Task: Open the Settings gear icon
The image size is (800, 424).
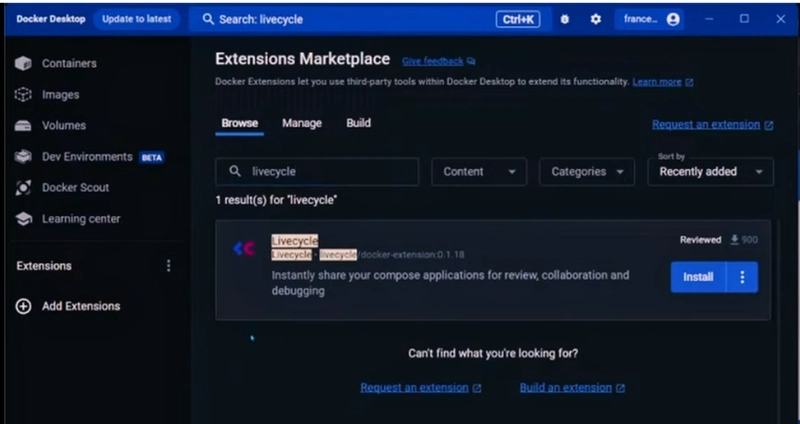Action: point(595,19)
